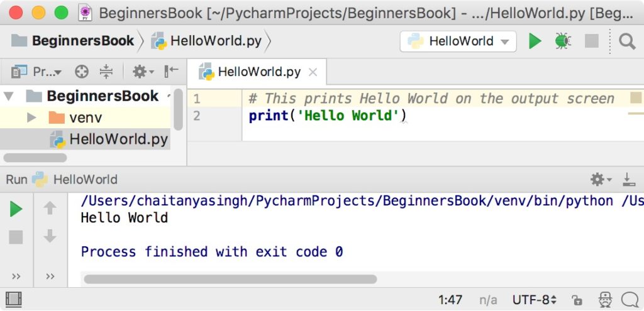Screen dimensions: 644x311
Task: Run HelloWorld with the green toolbar play button
Action: [535, 41]
